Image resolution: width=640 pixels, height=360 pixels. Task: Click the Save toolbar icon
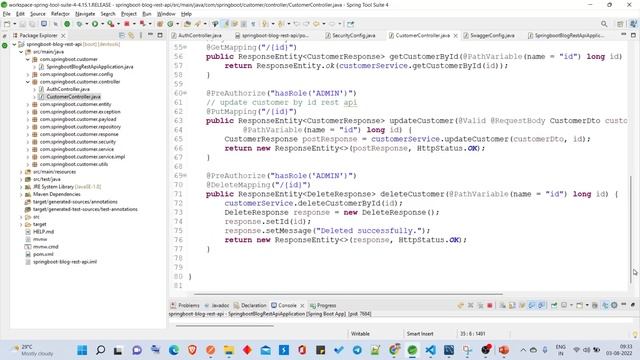22,24
